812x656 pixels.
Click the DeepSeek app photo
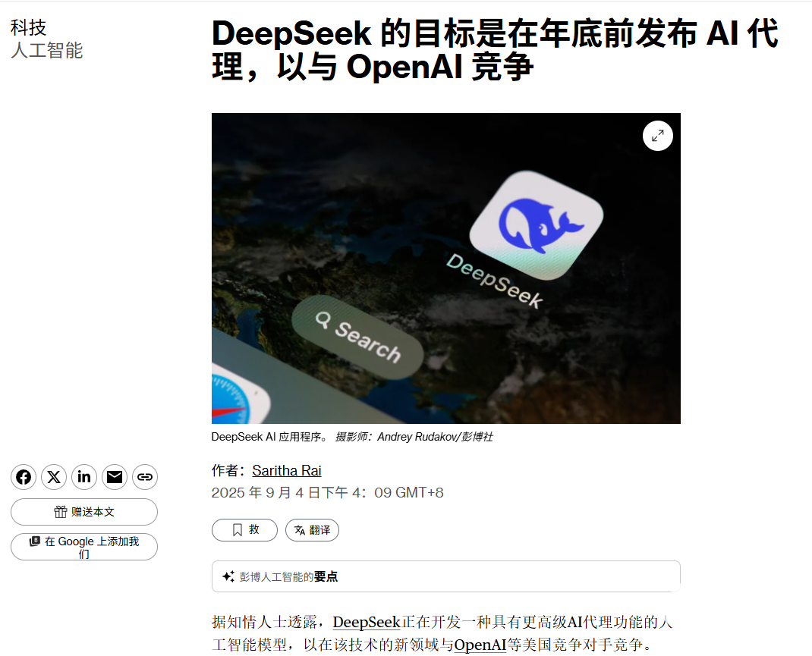tap(446, 268)
